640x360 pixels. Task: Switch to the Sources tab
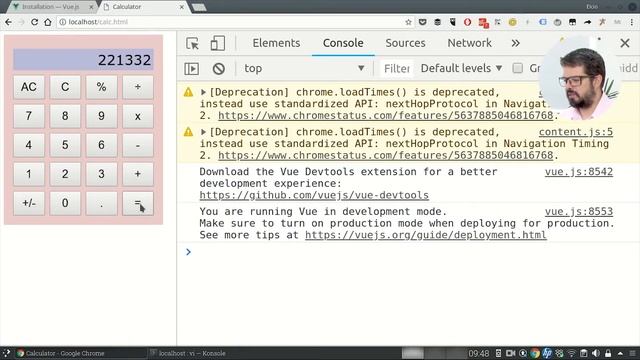coord(405,43)
